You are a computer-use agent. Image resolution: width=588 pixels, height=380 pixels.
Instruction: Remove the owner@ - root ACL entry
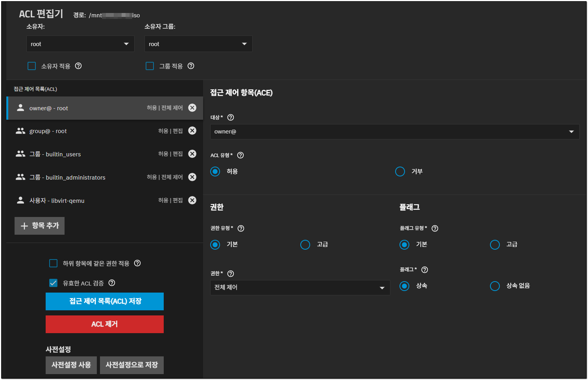tap(192, 108)
